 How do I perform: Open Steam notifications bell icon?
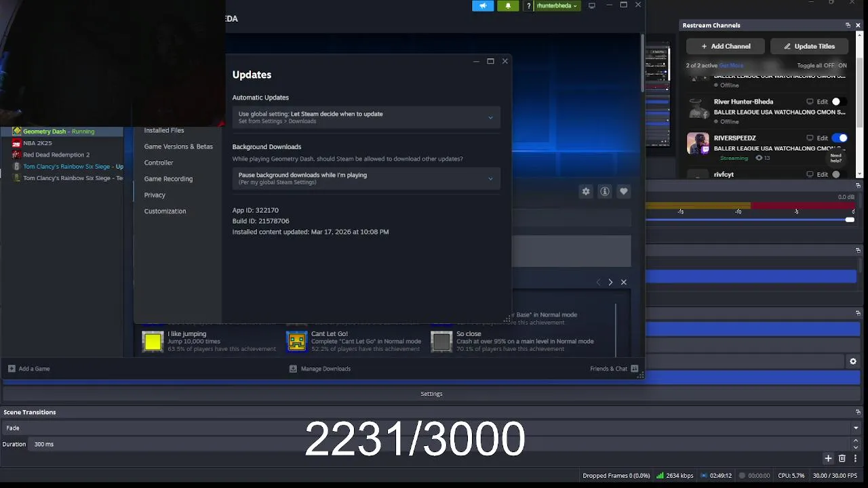(x=508, y=6)
